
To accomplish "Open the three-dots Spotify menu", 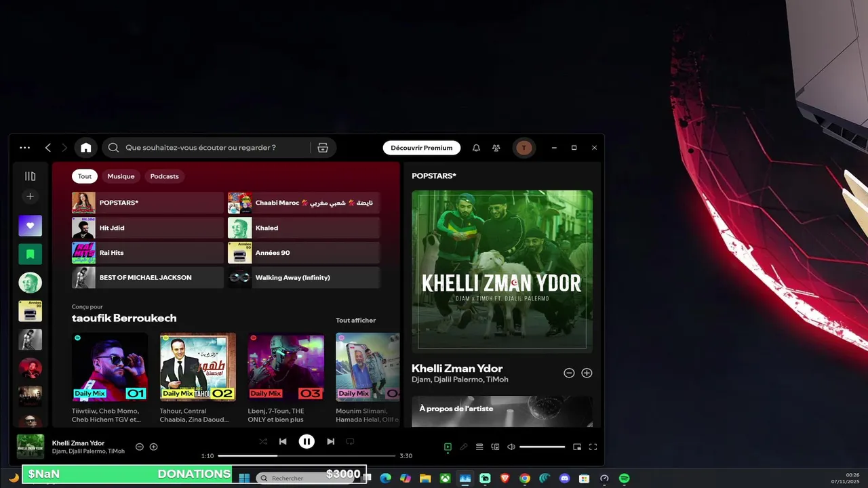I will coord(25,148).
